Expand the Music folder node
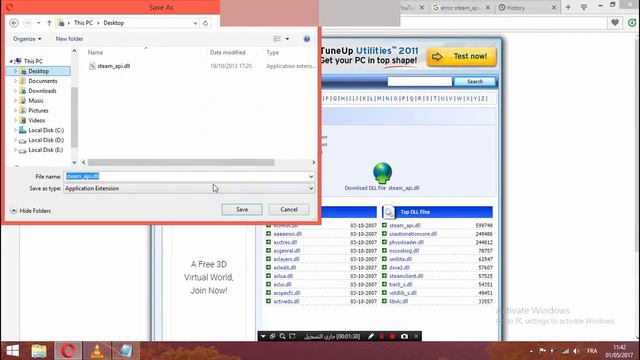The width and height of the screenshot is (640, 360). 16,100
